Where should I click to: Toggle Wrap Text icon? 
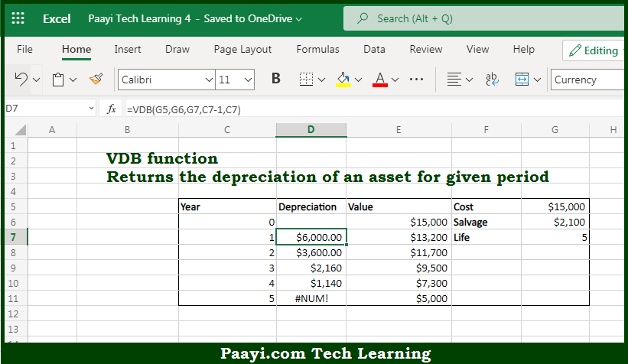(x=492, y=80)
